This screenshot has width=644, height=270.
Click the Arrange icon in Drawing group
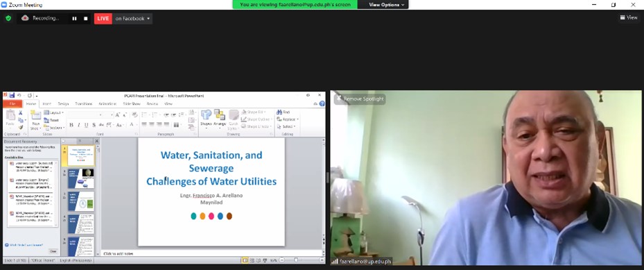(x=220, y=119)
